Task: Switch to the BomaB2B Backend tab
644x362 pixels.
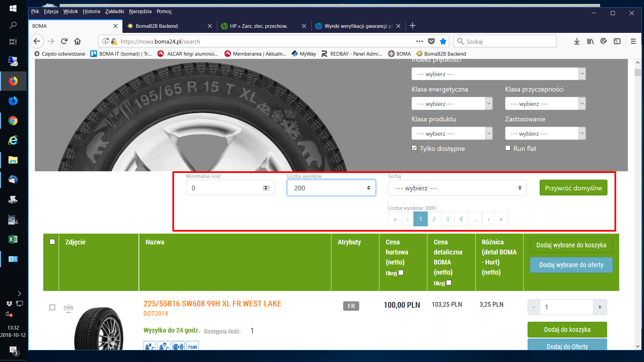Action: click(x=157, y=26)
